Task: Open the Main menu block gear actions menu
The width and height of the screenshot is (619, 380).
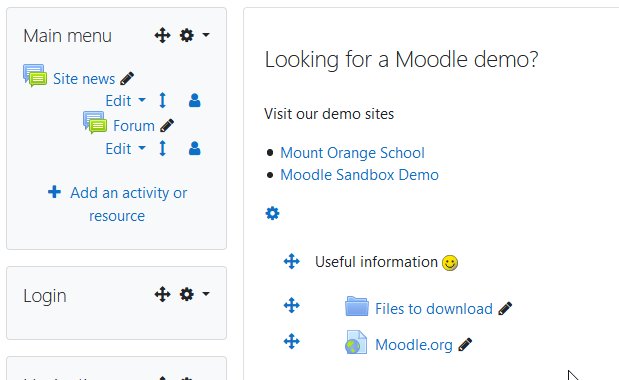Action: (x=194, y=36)
